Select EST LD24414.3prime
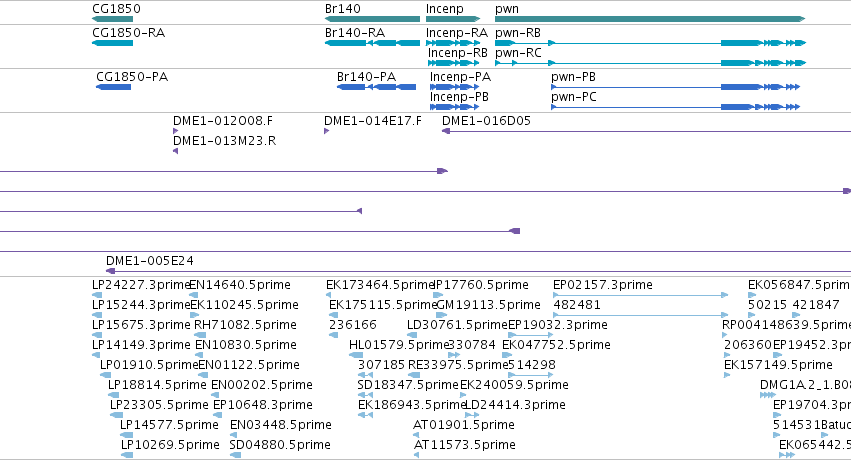 [x=516, y=405]
